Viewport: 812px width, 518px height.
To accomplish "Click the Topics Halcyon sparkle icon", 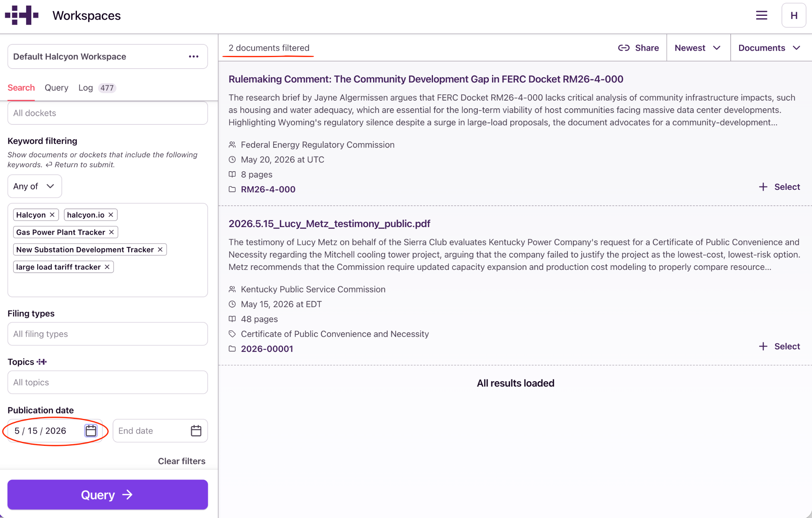I will [x=42, y=362].
